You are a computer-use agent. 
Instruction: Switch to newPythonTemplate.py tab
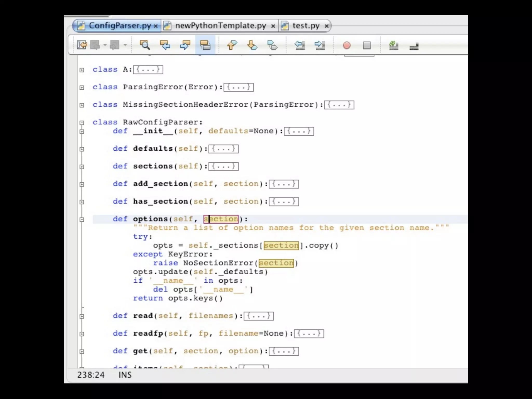tap(220, 26)
